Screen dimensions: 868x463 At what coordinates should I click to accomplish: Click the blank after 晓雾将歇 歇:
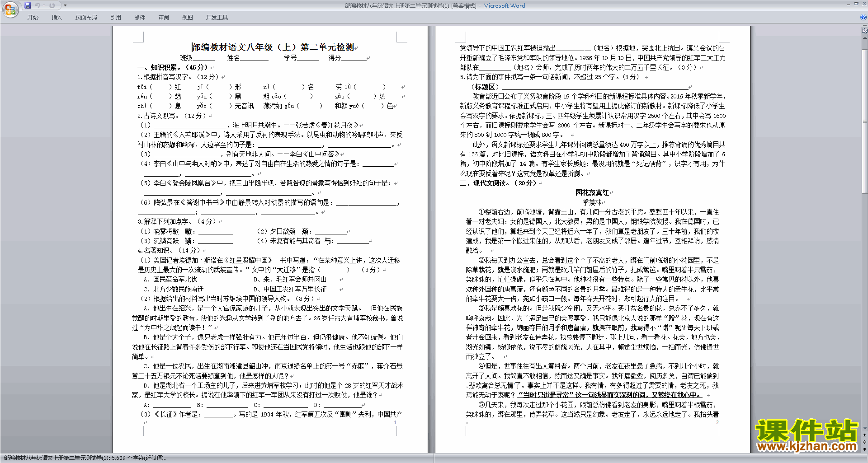[216, 231]
